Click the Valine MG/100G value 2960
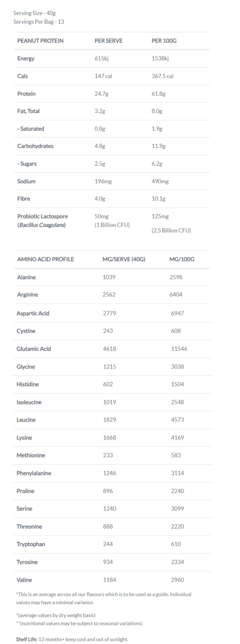Viewport: 240px width, 644px height. click(177, 580)
